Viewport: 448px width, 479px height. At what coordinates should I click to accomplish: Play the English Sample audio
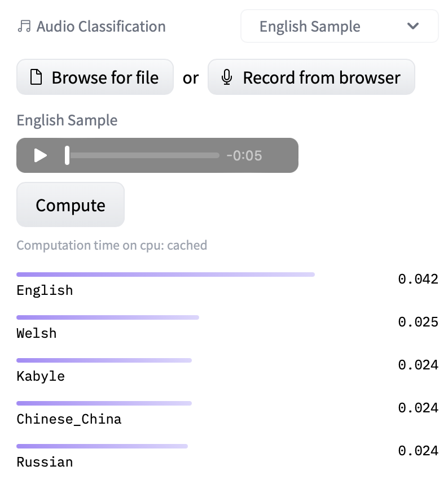pyautogui.click(x=40, y=155)
